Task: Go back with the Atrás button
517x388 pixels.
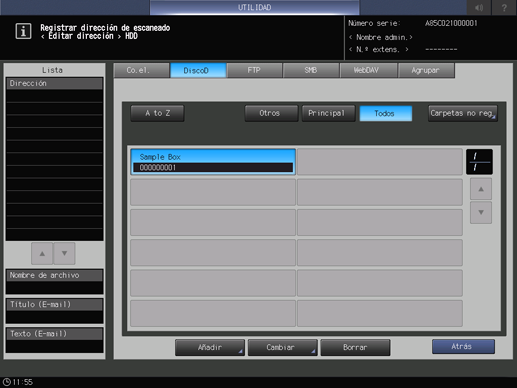Action: tap(463, 346)
